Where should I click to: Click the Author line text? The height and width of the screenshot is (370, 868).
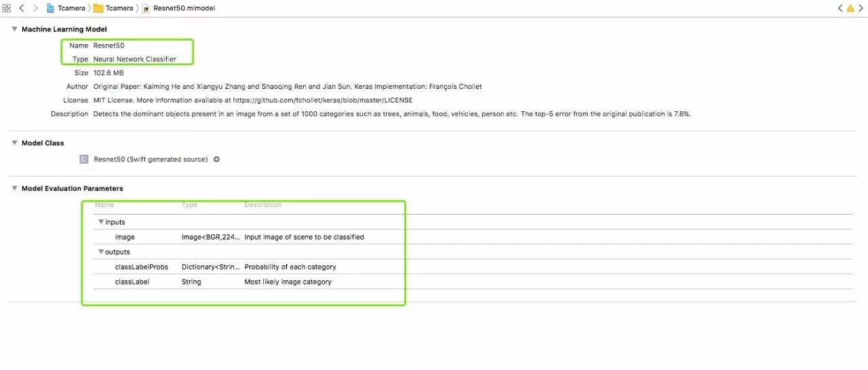288,86
